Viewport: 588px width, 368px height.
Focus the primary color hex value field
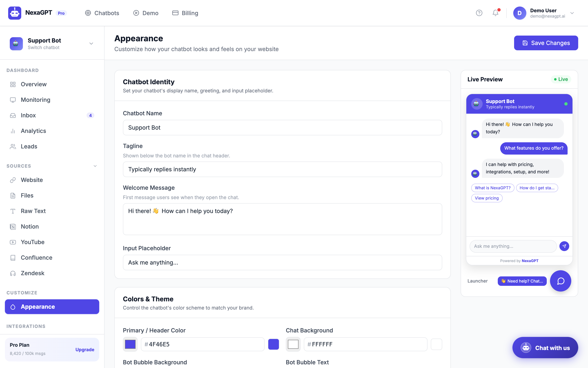point(203,344)
